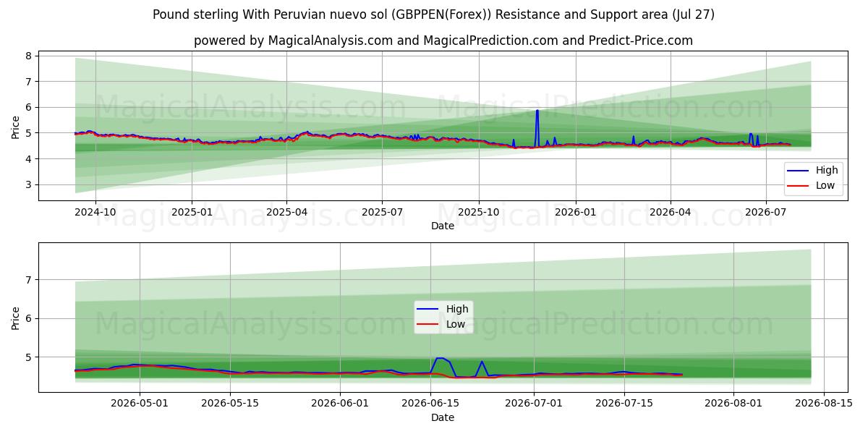
Task: Click the 'Date' axis label under upper chart
Action: pyautogui.click(x=443, y=226)
